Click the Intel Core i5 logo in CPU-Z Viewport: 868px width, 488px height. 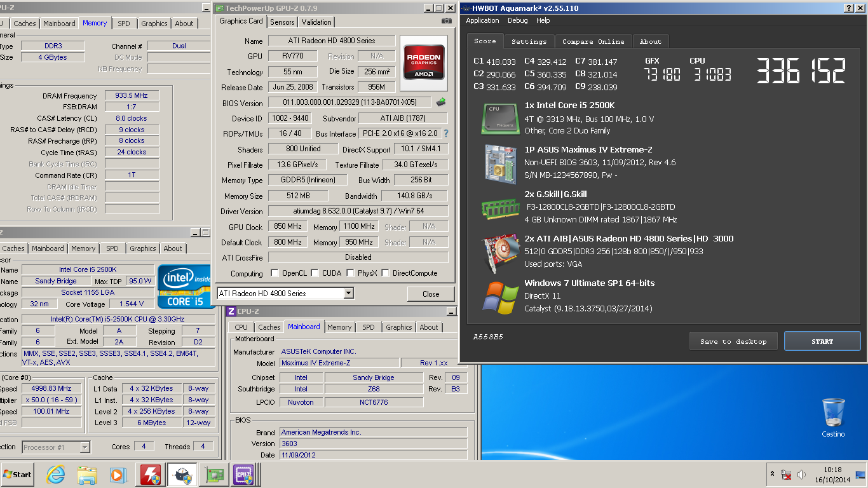(x=184, y=286)
